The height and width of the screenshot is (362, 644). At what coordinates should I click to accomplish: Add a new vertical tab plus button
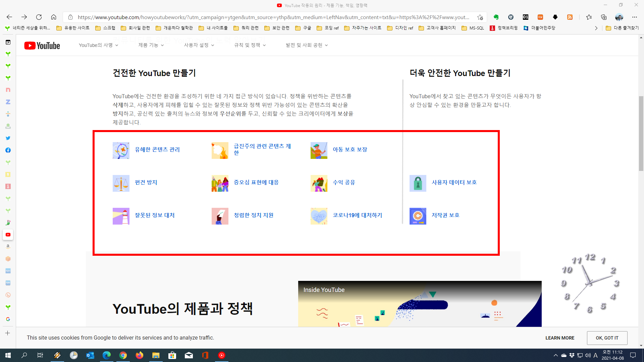coord(8,333)
